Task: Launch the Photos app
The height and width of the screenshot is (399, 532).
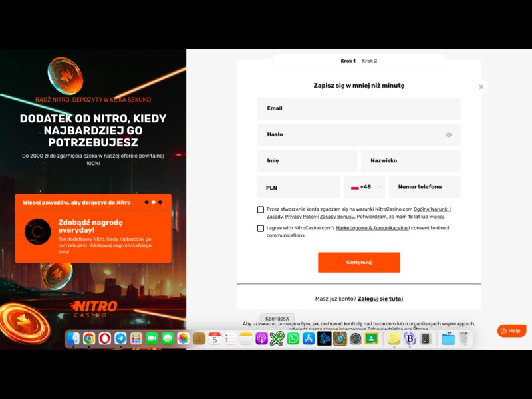Action: [x=184, y=339]
